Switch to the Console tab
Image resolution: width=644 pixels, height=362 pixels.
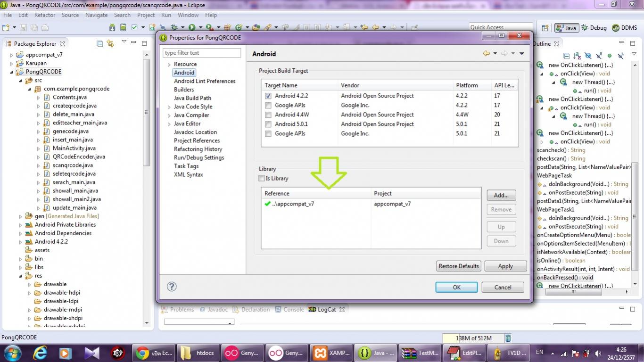[x=289, y=310]
